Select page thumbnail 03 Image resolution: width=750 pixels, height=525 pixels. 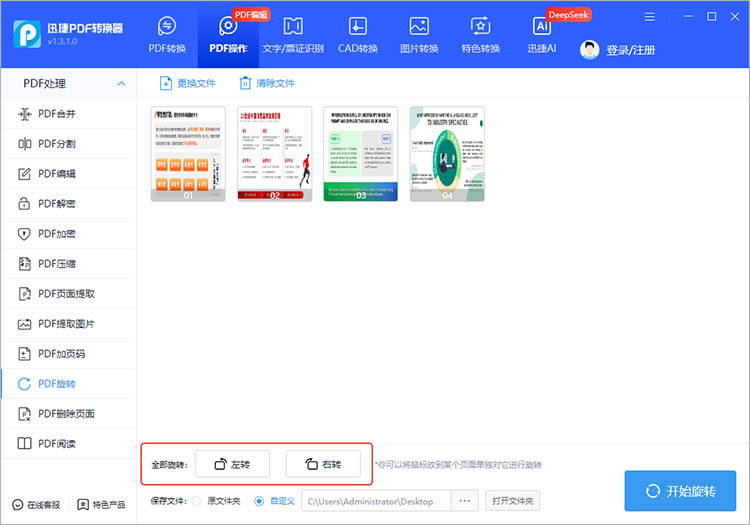pyautogui.click(x=361, y=154)
